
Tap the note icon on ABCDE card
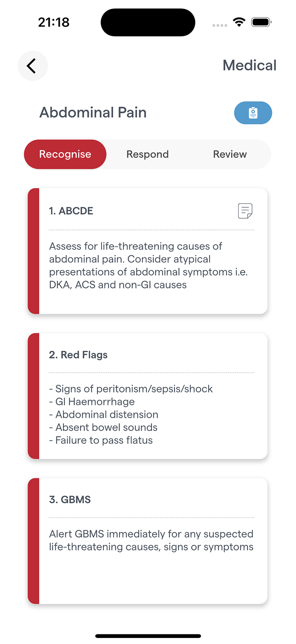(245, 211)
